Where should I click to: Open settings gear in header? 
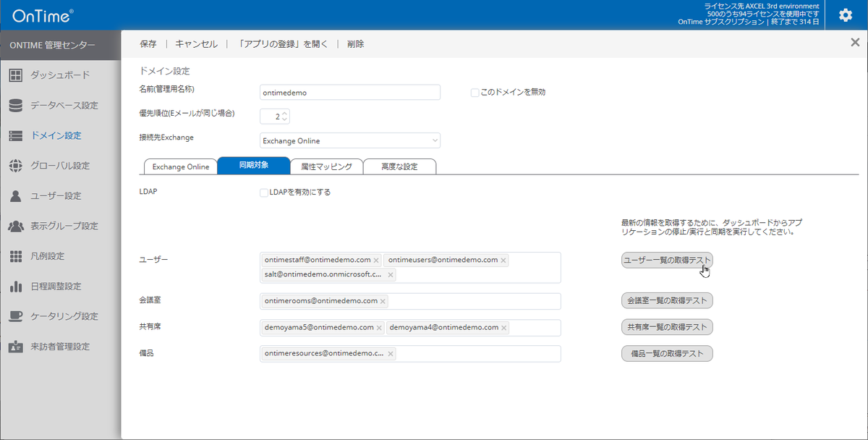[845, 15]
